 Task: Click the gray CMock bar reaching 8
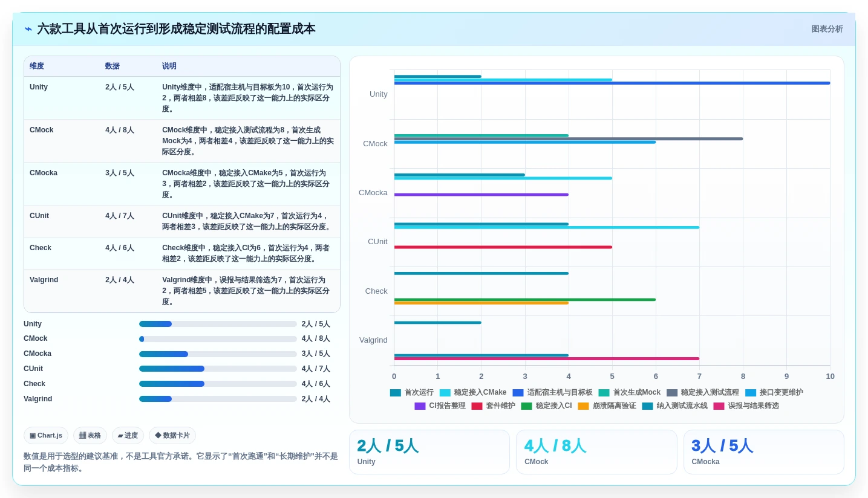[569, 139]
